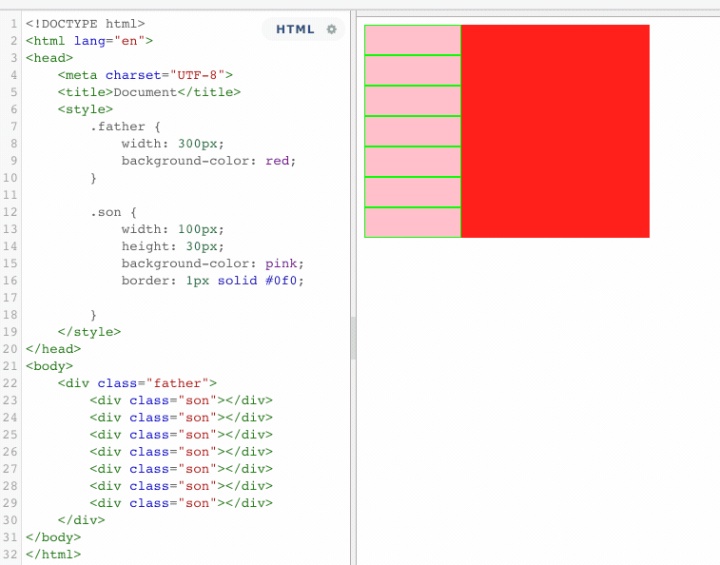Viewport: 720px width, 565px height.
Task: Select the last pink box in preview
Action: pos(412,223)
